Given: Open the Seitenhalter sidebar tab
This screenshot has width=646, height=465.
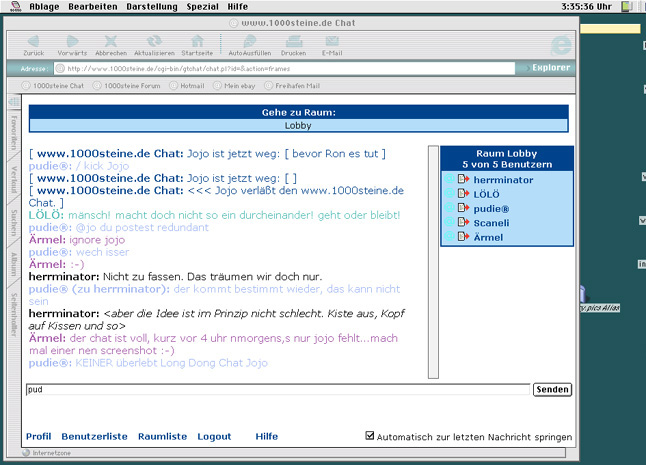Looking at the screenshot, I should pyautogui.click(x=14, y=315).
